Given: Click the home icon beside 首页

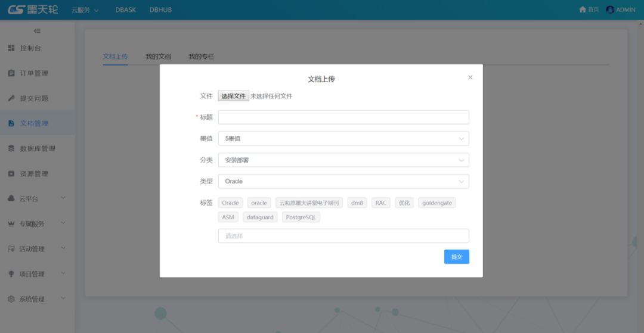Looking at the screenshot, I should [583, 10].
